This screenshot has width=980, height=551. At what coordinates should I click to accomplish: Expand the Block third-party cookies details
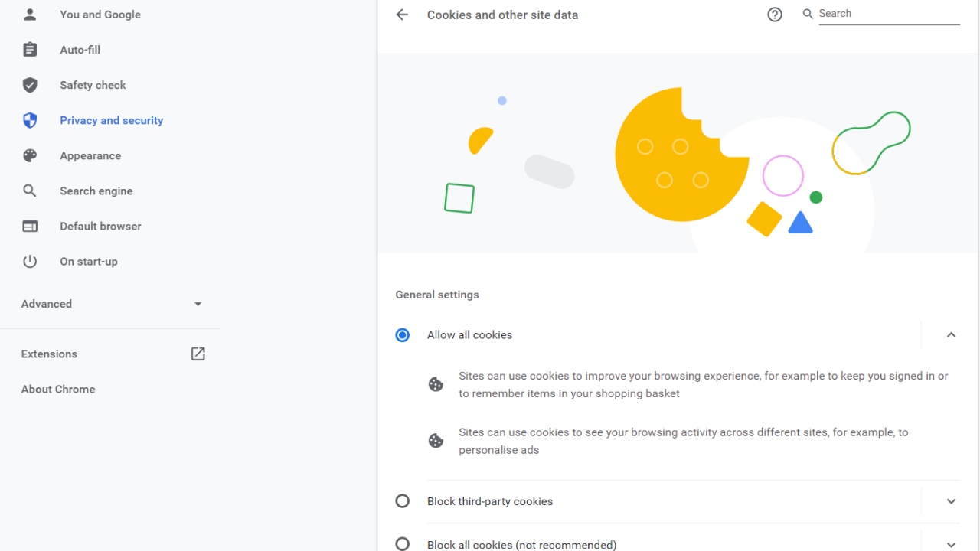[951, 501]
